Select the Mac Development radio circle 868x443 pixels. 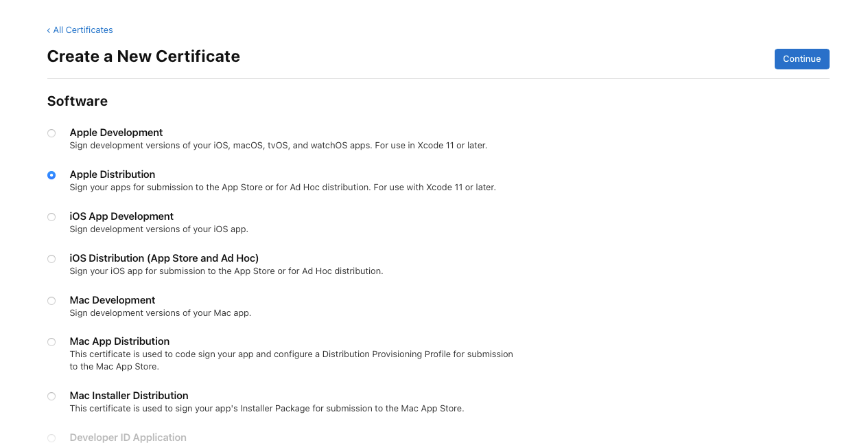coord(51,301)
